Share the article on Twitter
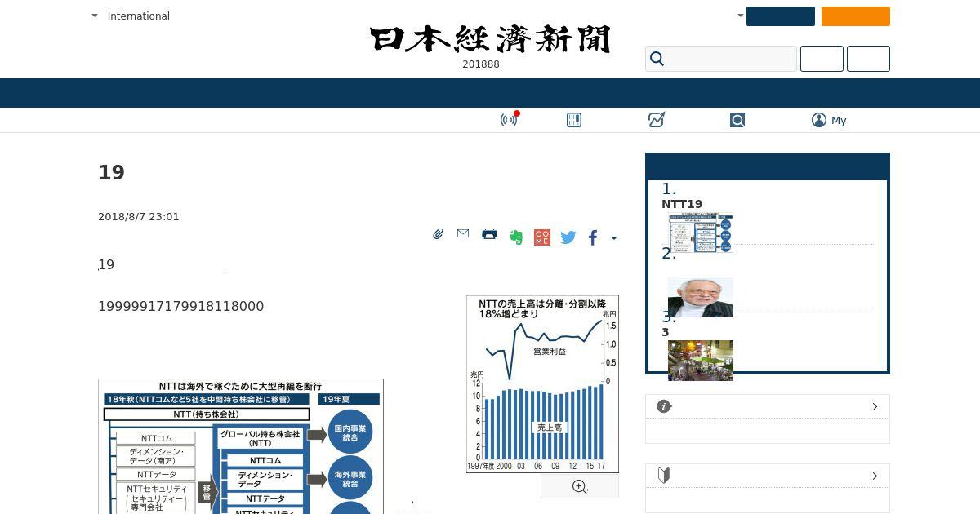980x514 pixels. 568,237
